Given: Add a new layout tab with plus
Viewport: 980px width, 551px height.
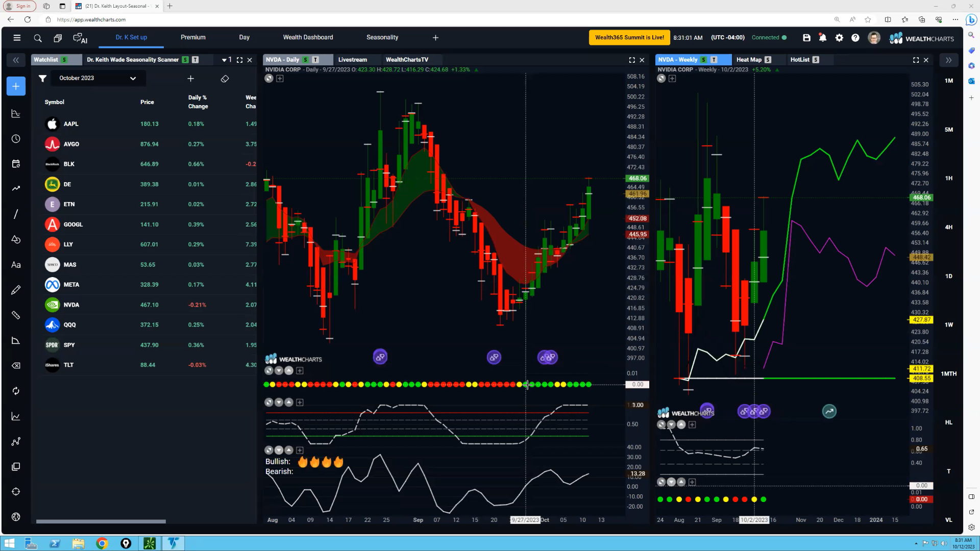Looking at the screenshot, I should pyautogui.click(x=435, y=38).
